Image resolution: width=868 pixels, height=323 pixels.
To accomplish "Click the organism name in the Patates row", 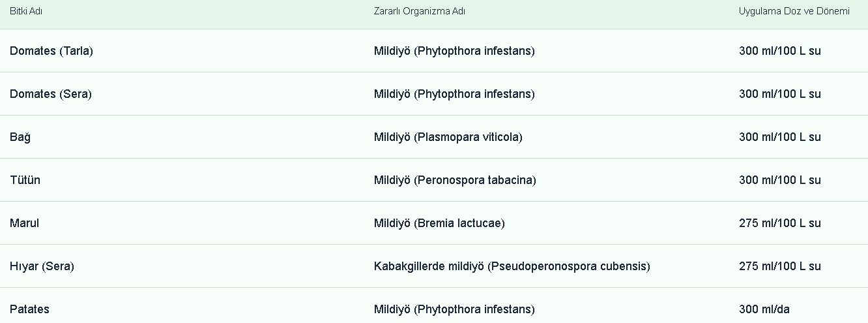I will point(454,309).
